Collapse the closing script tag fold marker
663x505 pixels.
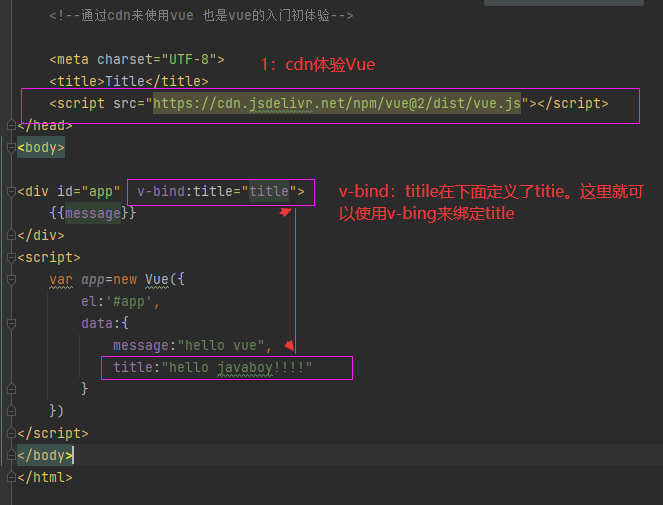point(11,433)
